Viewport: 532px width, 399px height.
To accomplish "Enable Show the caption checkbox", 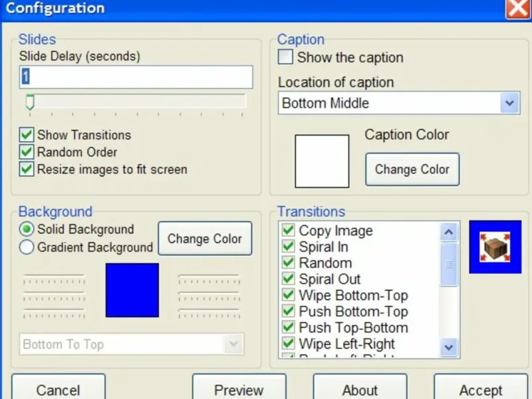I will (285, 57).
